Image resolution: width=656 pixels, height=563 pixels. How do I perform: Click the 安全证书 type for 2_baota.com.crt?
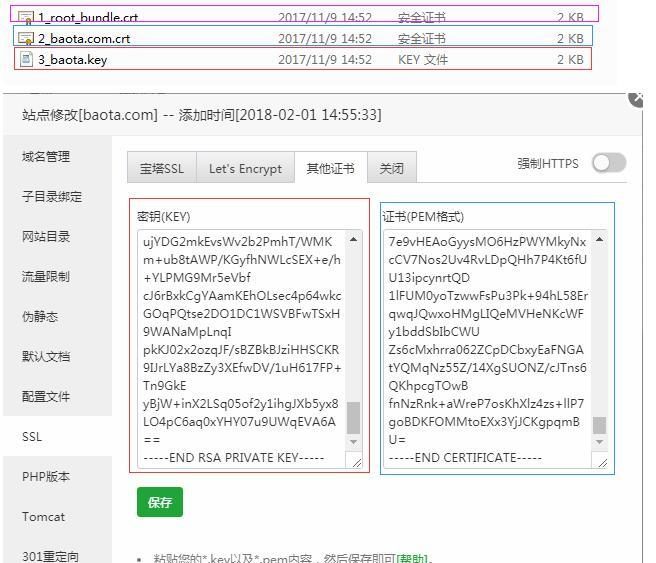421,39
